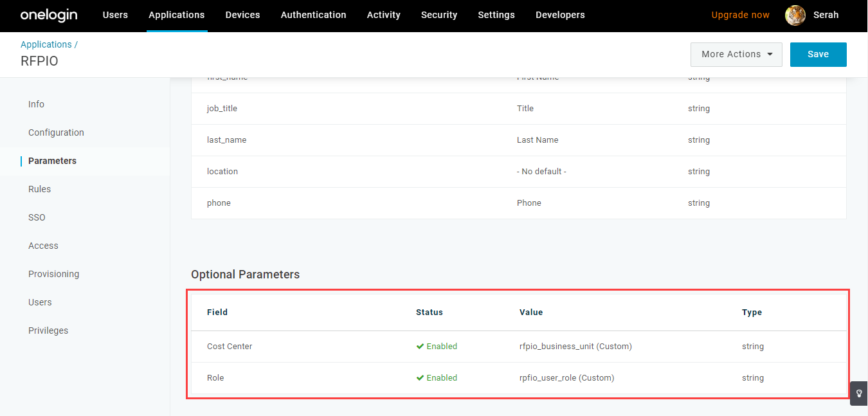Open the Role optional parameter
Image resolution: width=868 pixels, height=416 pixels.
pyautogui.click(x=519, y=378)
